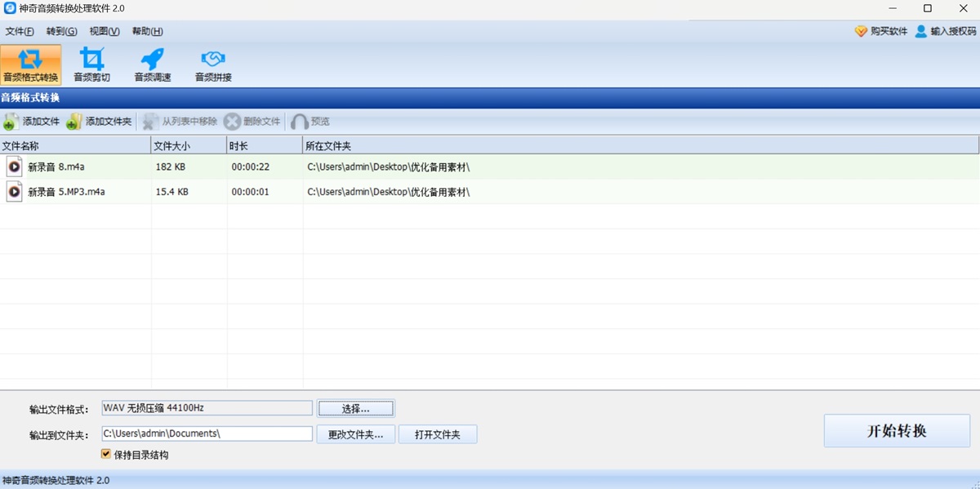Click the 00:00:22 duration cell

[251, 167]
